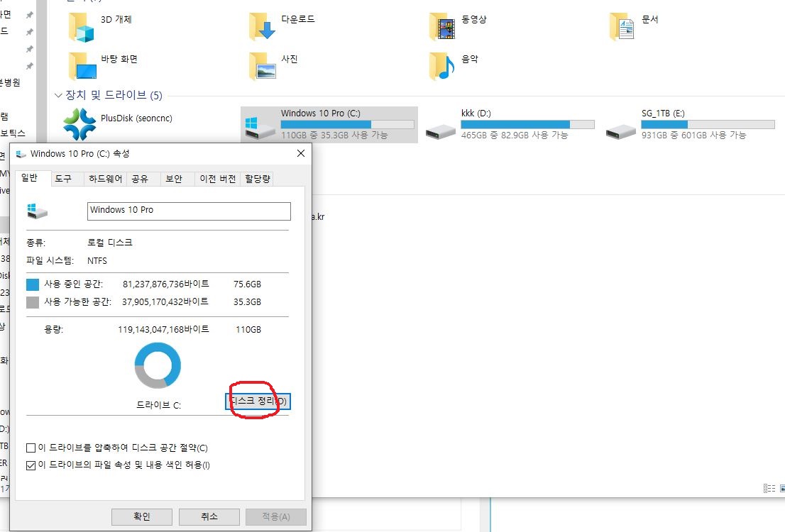Screen dimensions: 785x532
Task: Click the blue used space color swatch
Action: (x=33, y=284)
